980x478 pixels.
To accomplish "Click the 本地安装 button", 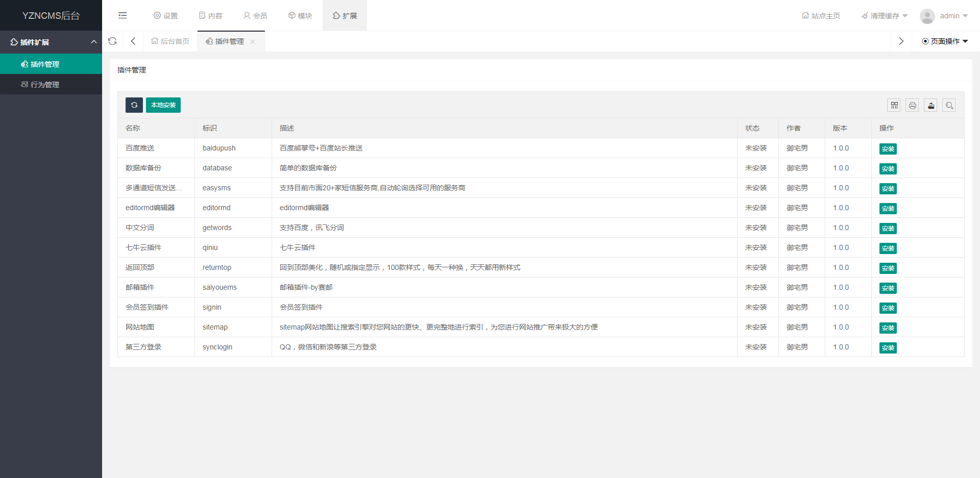I will pos(163,105).
